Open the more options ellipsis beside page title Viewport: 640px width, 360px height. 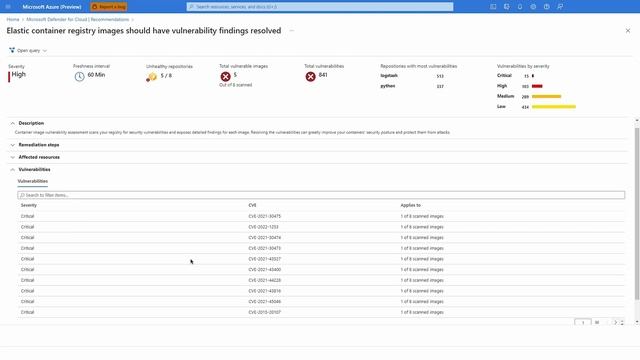click(x=291, y=31)
